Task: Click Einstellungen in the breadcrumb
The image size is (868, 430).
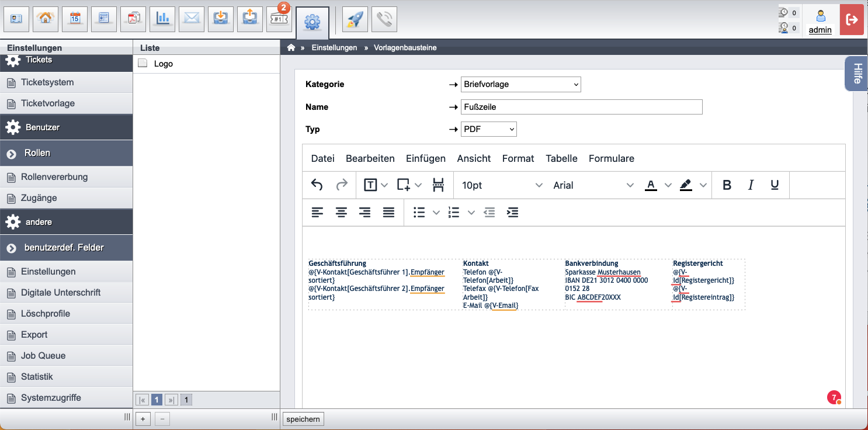Action: pos(334,48)
